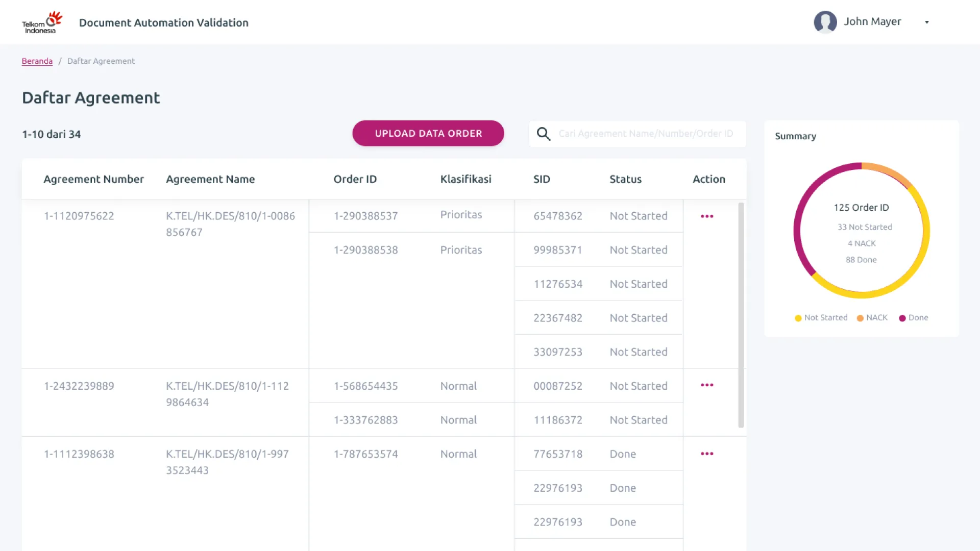Click SID 33097253
This screenshot has width=980, height=551.
(x=558, y=352)
